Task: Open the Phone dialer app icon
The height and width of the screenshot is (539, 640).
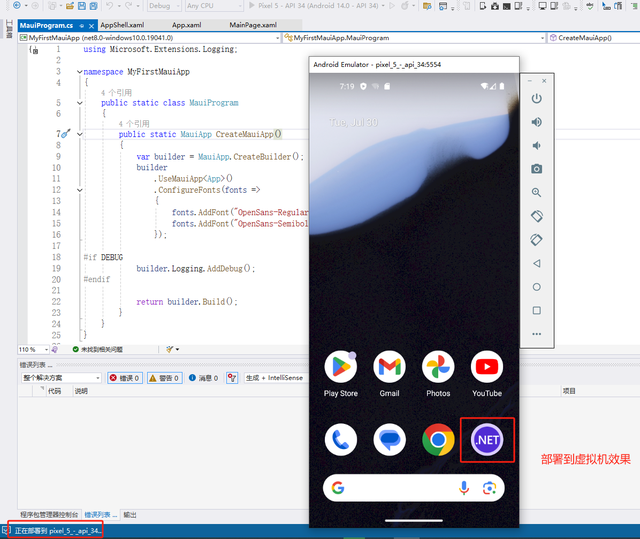Action: pos(340,440)
